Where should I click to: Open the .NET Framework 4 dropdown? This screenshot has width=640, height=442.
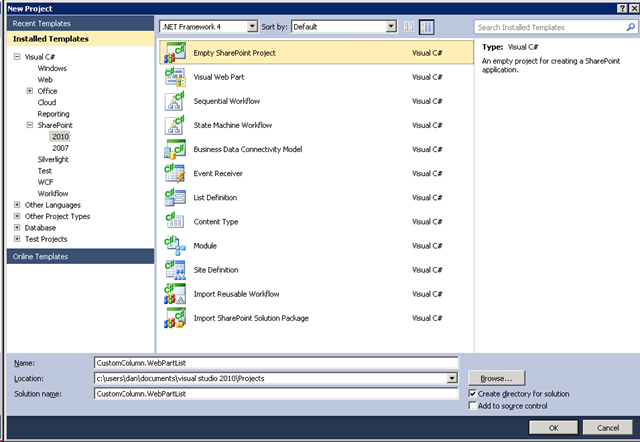pos(209,27)
